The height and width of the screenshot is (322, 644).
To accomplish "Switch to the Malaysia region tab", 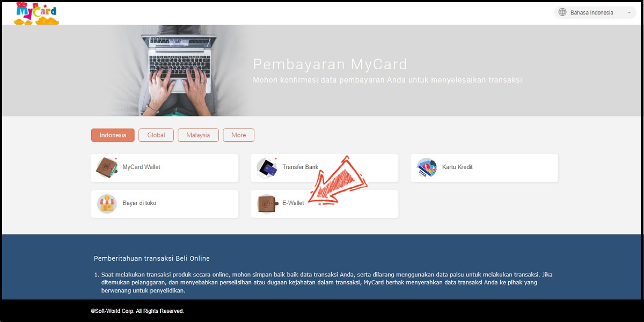I will click(x=198, y=135).
